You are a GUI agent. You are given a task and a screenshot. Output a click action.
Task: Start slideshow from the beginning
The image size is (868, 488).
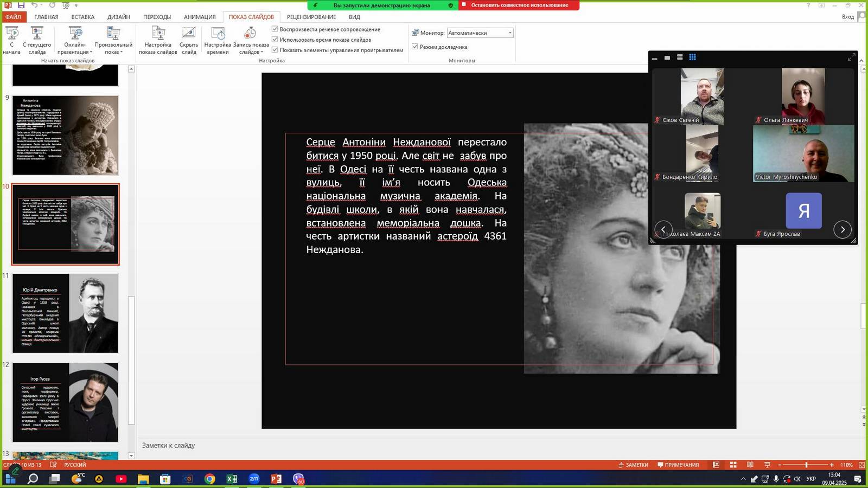tap(11, 41)
